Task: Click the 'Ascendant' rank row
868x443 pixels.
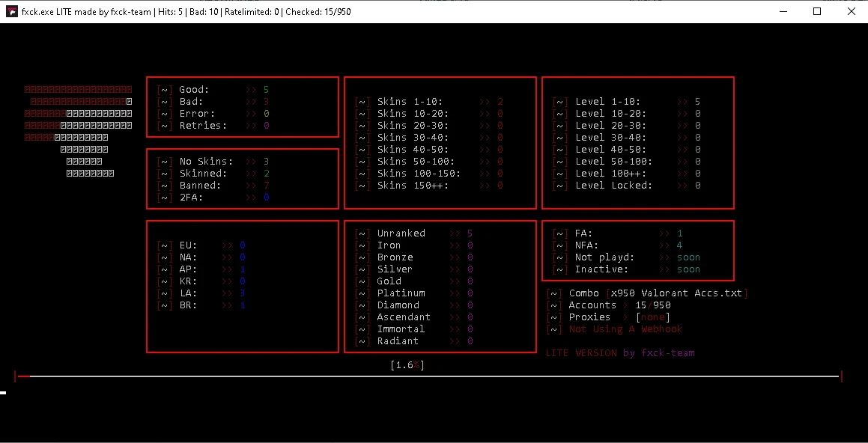Action: click(414, 317)
